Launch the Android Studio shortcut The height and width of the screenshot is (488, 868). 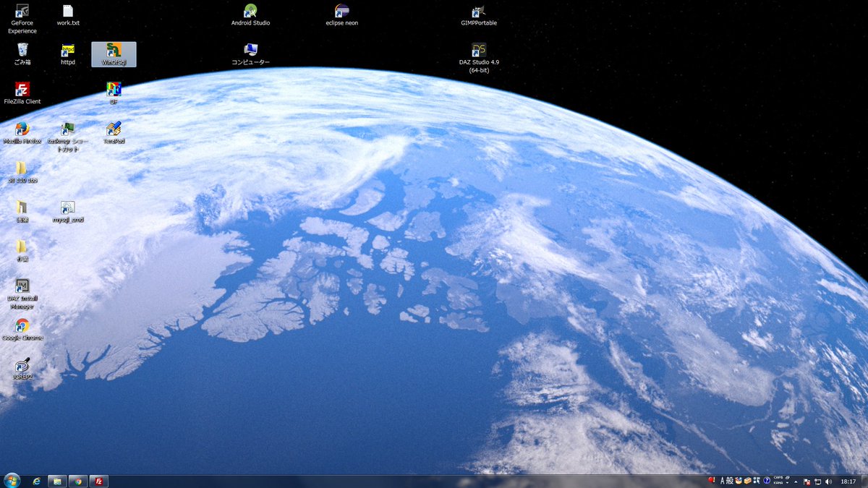(x=250, y=15)
